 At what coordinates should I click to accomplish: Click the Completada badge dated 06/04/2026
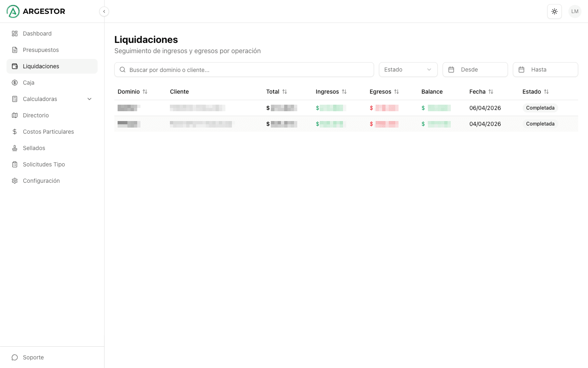pos(540,108)
